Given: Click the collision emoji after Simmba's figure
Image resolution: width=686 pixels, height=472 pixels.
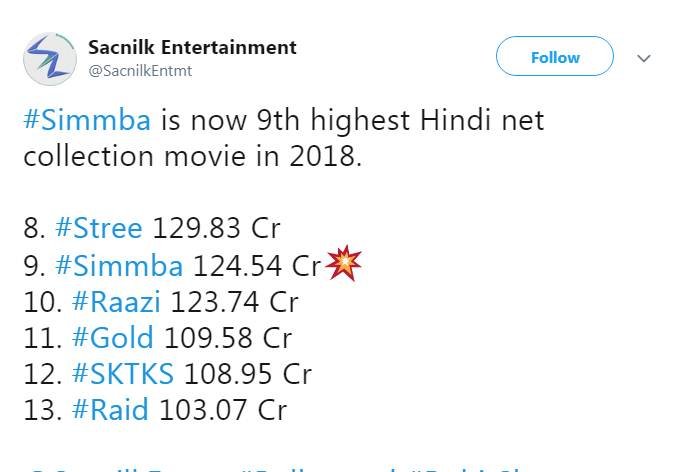Looking at the screenshot, I should 342,264.
